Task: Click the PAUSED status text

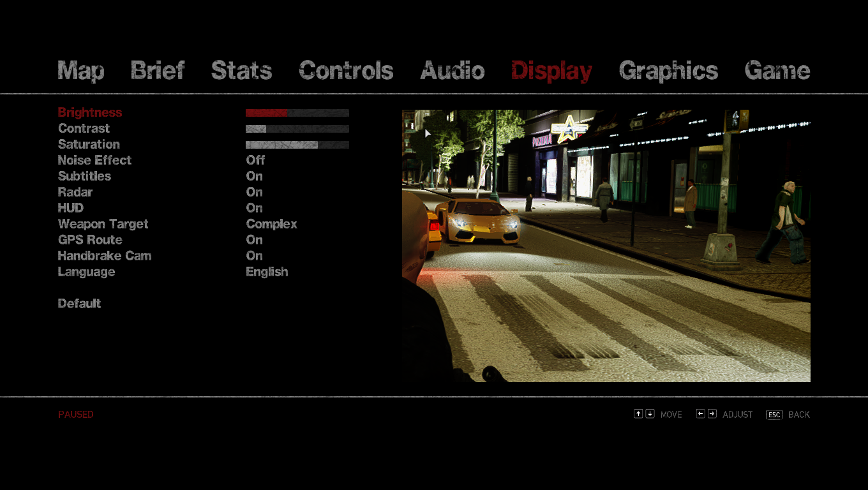Action: click(76, 415)
